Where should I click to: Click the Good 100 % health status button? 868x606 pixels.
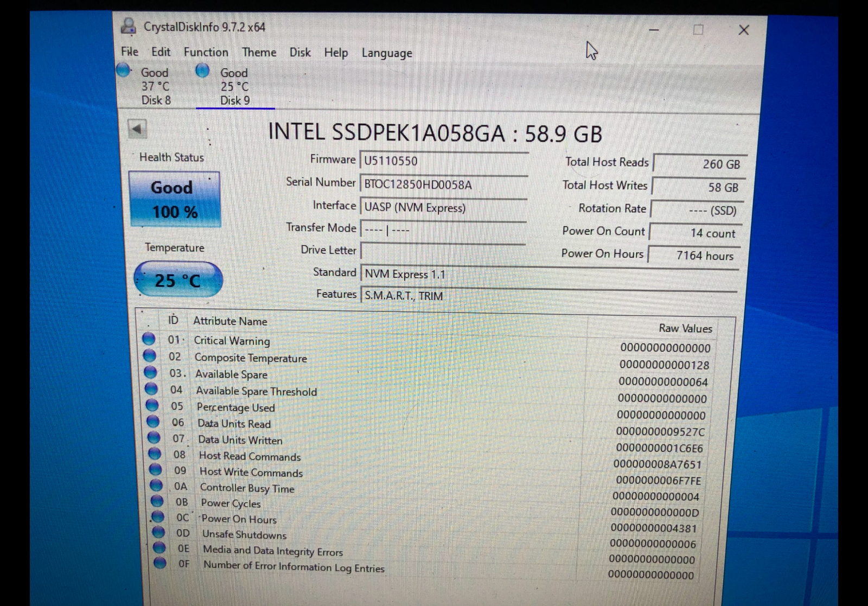coord(174,199)
